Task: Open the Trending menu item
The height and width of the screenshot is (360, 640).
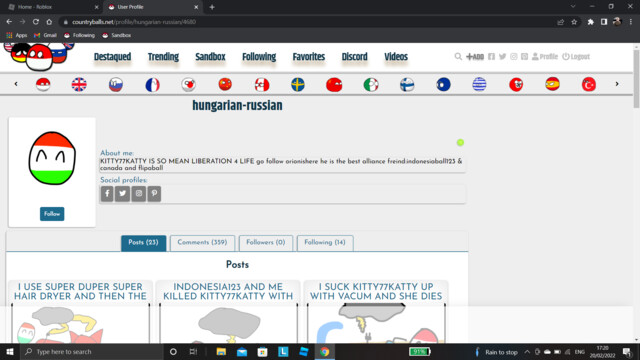Action: 163,57
